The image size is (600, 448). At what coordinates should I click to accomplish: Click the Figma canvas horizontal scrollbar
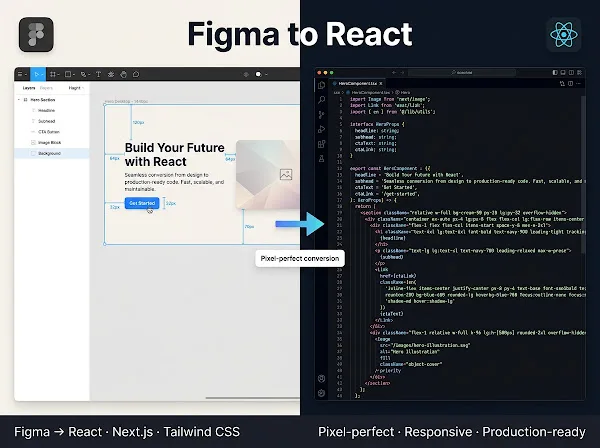(253, 397)
